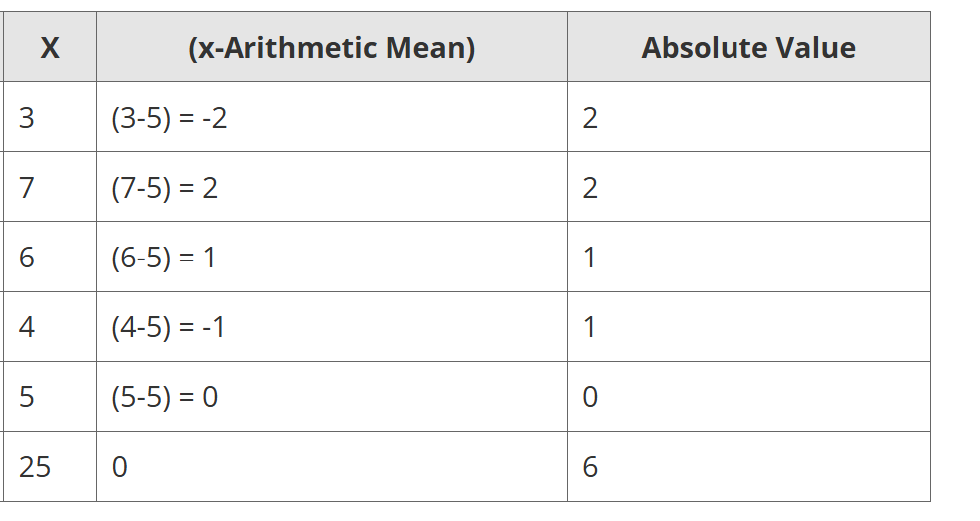Select the absolute value in the (5-5) row

[x=590, y=397]
